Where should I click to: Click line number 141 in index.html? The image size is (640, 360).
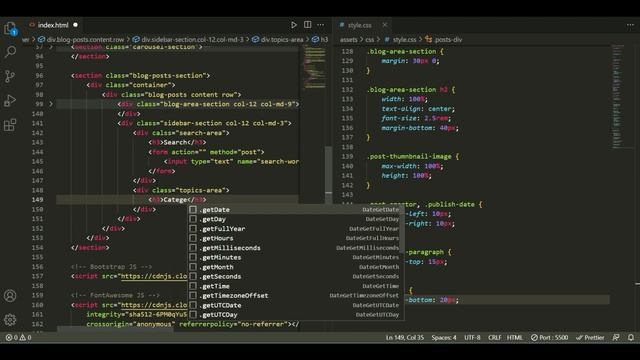click(37, 123)
